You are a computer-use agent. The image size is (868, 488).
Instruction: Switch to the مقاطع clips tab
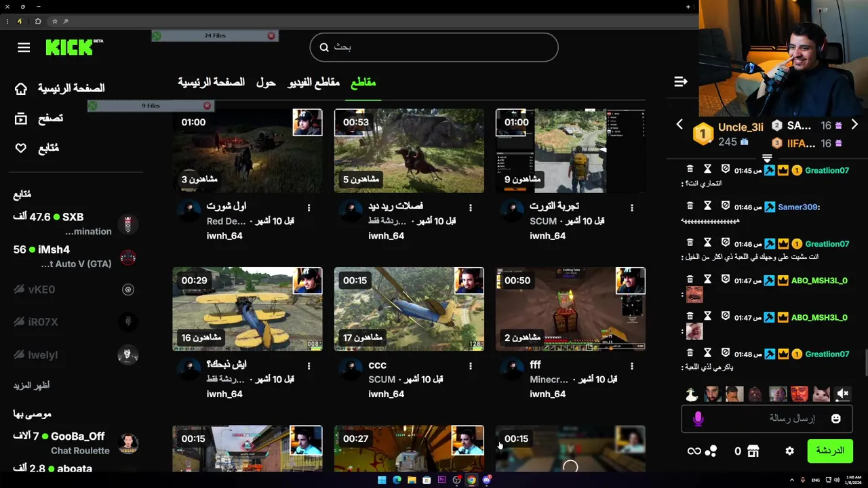pyautogui.click(x=363, y=82)
